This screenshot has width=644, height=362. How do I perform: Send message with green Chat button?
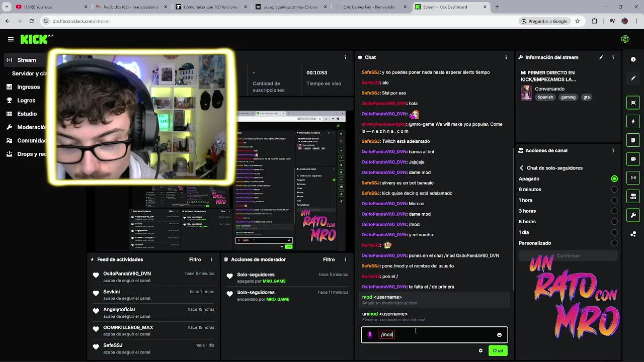[498, 350]
